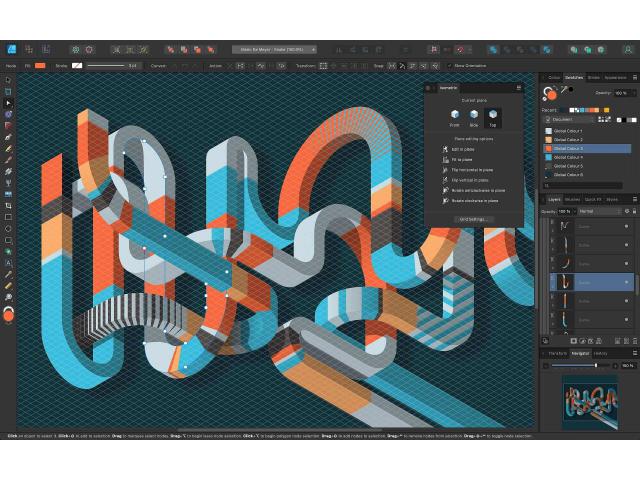This screenshot has height=480, width=640.
Task: Click the orange Fill colour swatch
Action: tap(40, 66)
